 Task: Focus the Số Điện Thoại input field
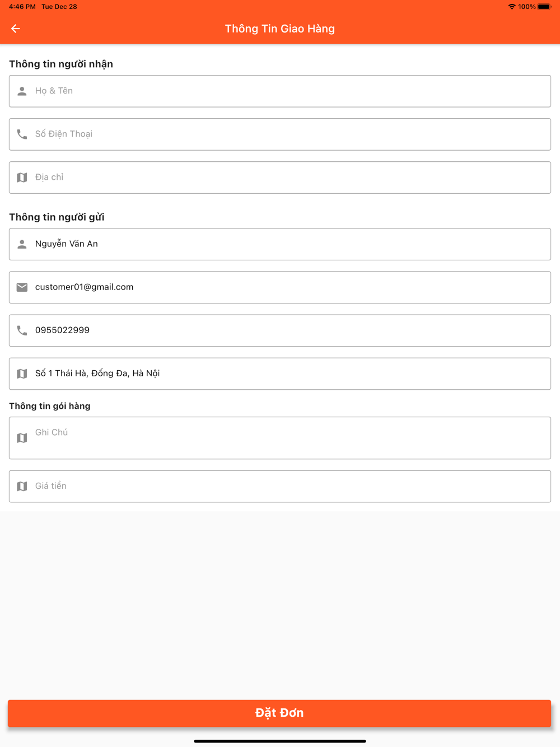pyautogui.click(x=280, y=134)
